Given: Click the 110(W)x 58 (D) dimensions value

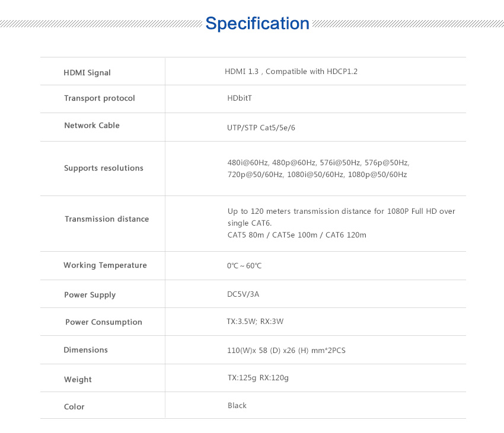Looking at the screenshot, I should tap(286, 351).
